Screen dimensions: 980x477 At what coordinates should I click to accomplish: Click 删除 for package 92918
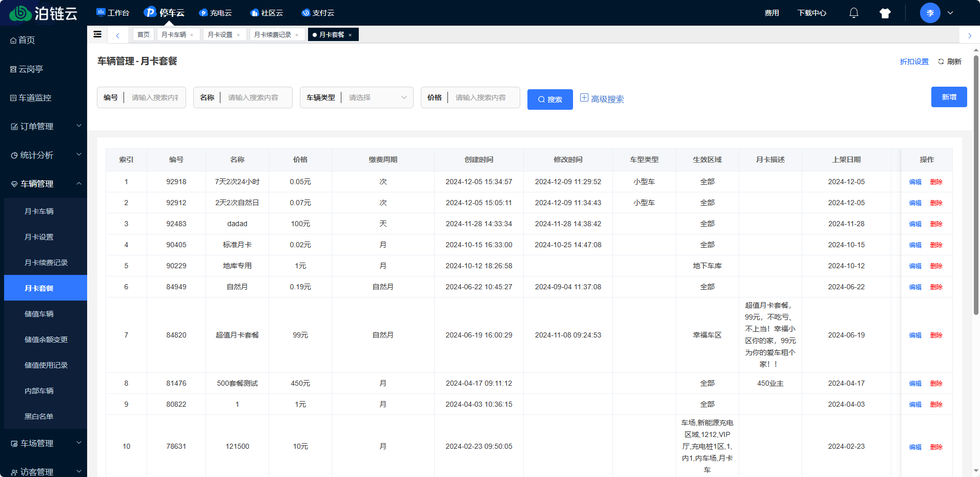click(936, 182)
